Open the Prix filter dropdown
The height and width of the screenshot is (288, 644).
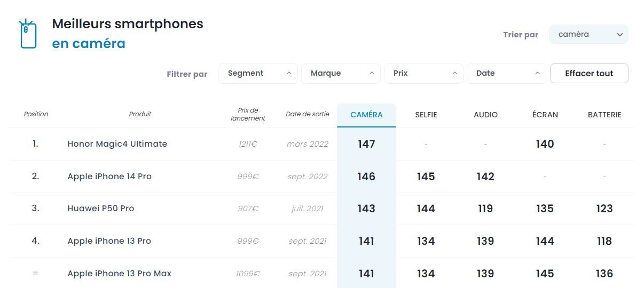coord(423,74)
